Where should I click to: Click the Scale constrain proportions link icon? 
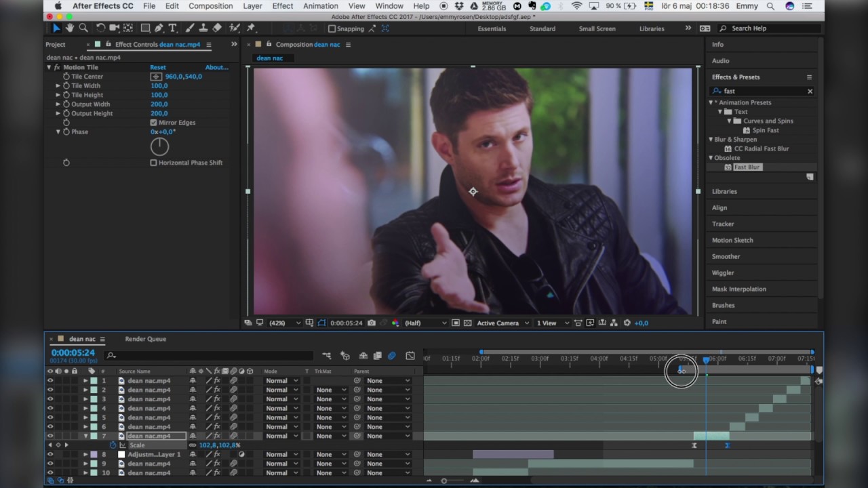(x=193, y=445)
